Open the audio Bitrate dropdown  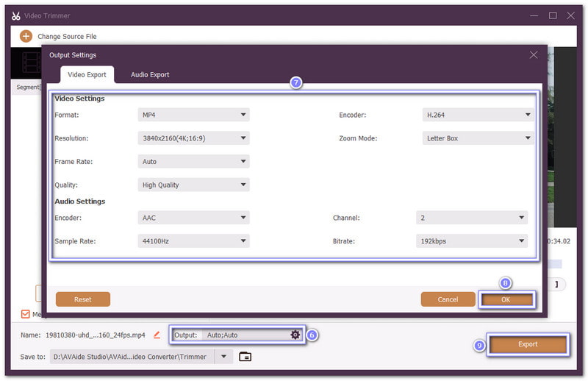click(x=472, y=241)
